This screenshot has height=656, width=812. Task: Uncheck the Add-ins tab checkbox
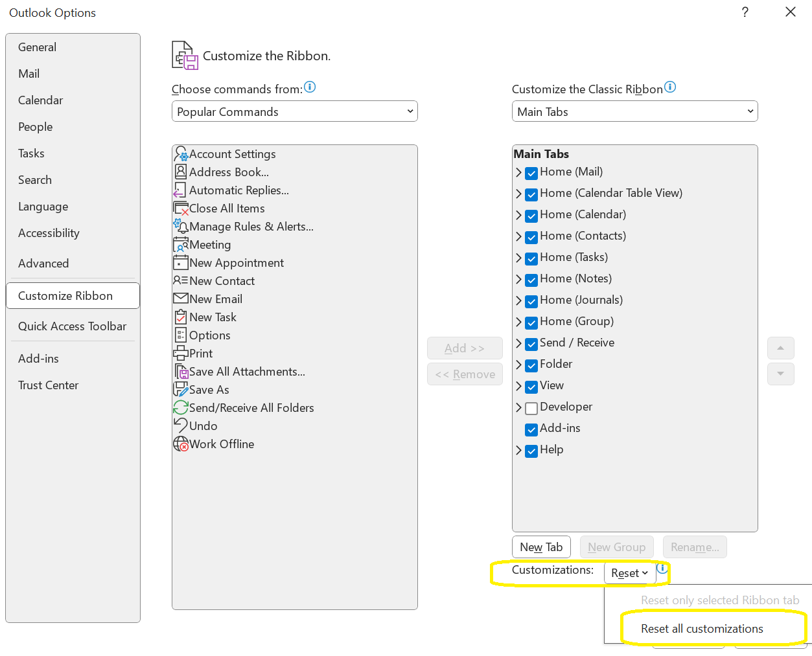click(531, 429)
